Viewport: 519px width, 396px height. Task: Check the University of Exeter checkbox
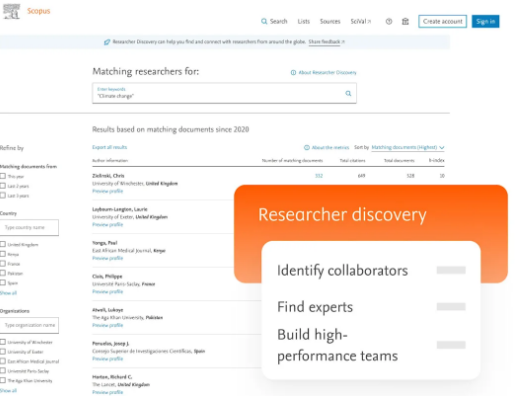[x=3, y=352]
